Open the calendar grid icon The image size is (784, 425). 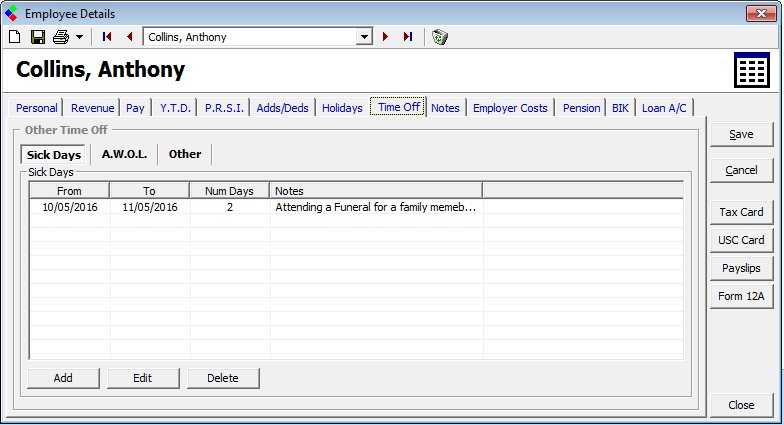point(752,71)
